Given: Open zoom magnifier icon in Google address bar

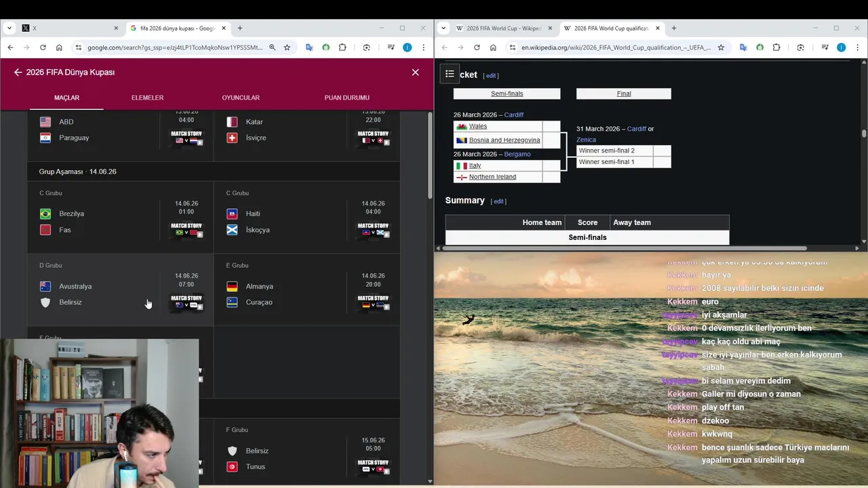Looking at the screenshot, I should tap(272, 47).
